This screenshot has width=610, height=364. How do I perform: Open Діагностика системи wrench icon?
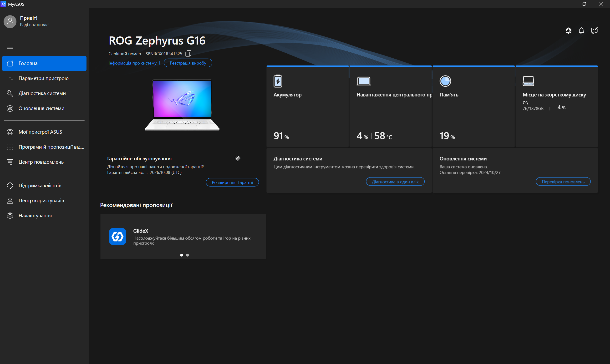tap(10, 93)
